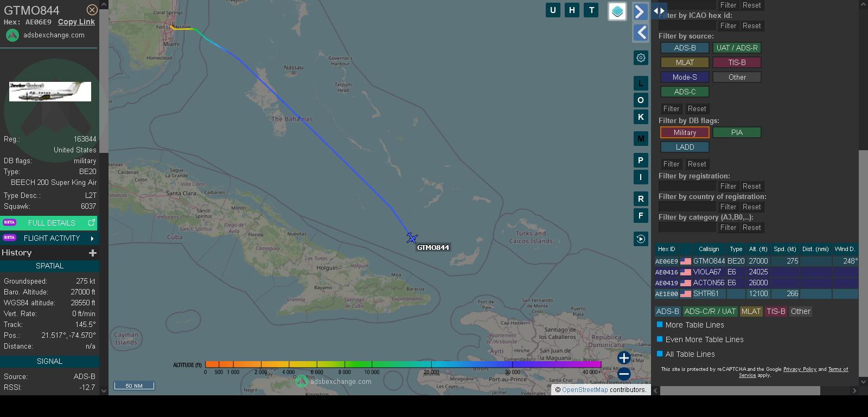Sort table by Callsign column
The height and width of the screenshot is (417, 868).
click(x=709, y=249)
